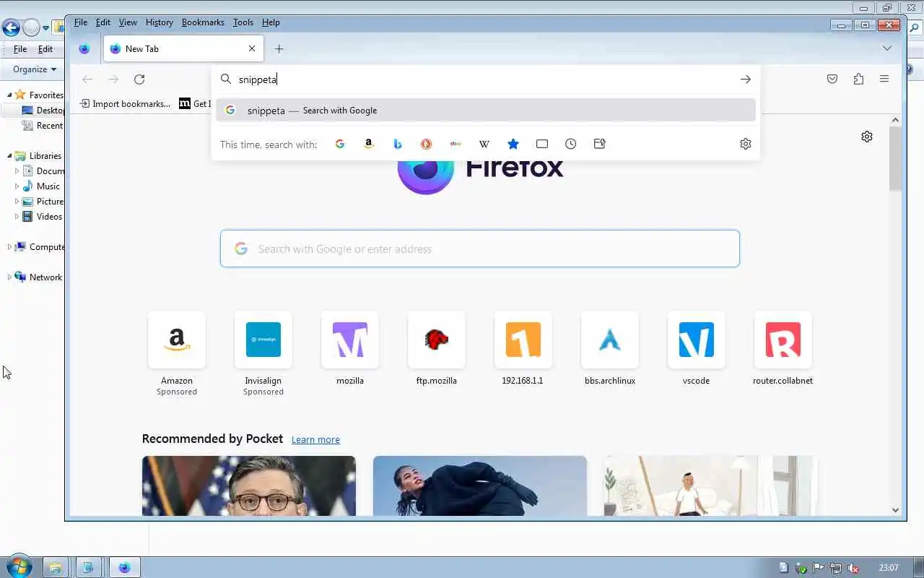Screen dimensions: 924x578
Task: Search this time with Bing icon
Action: click(398, 144)
